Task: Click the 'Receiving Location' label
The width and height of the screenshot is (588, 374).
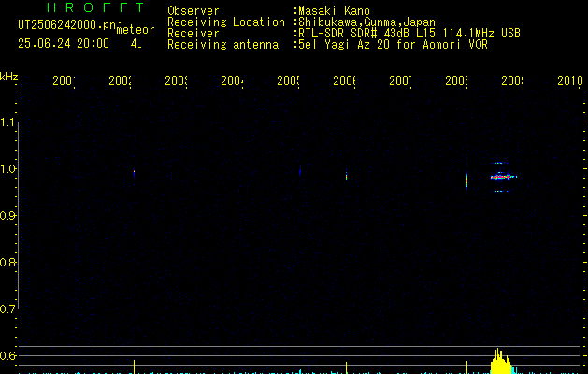Action: click(226, 22)
